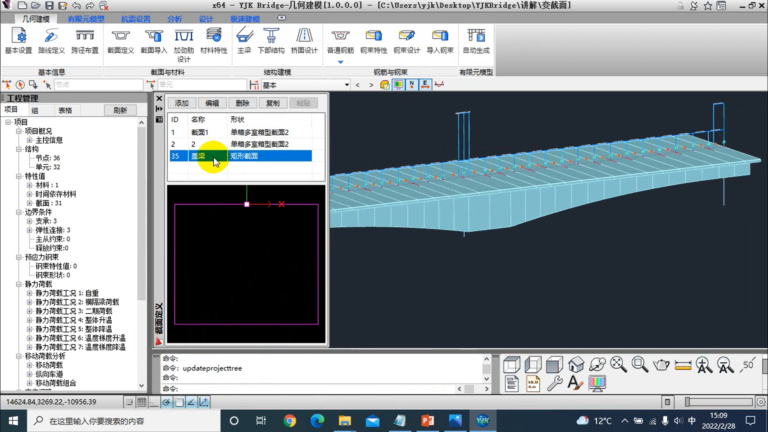Open the 组 tab in 工程管理 panel
This screenshot has height=432, width=768.
tap(35, 110)
